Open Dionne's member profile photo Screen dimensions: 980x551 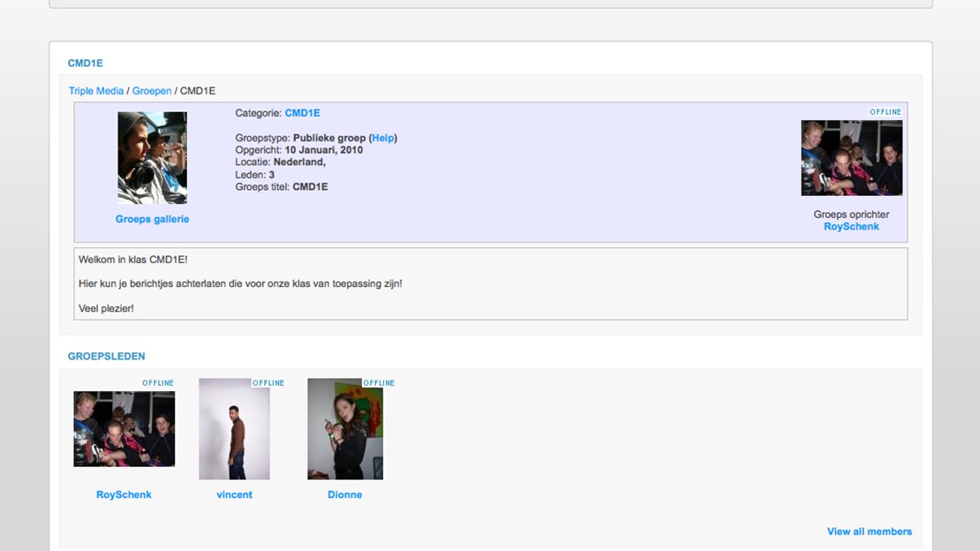[344, 429]
